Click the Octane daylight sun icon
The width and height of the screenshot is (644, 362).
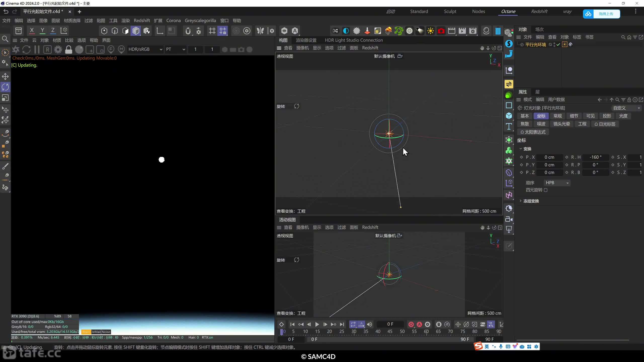[x=430, y=31]
